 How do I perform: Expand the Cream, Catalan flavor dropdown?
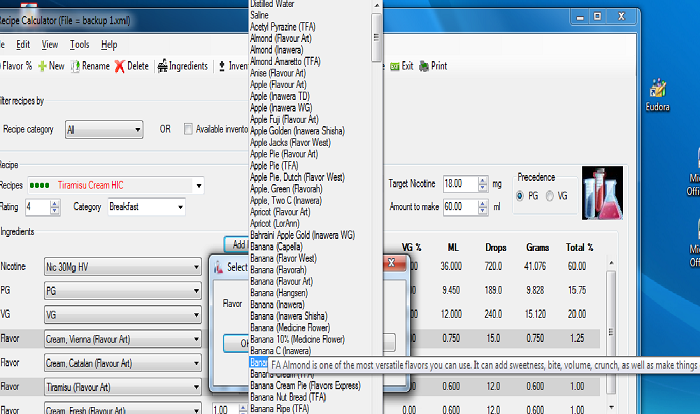click(x=196, y=363)
